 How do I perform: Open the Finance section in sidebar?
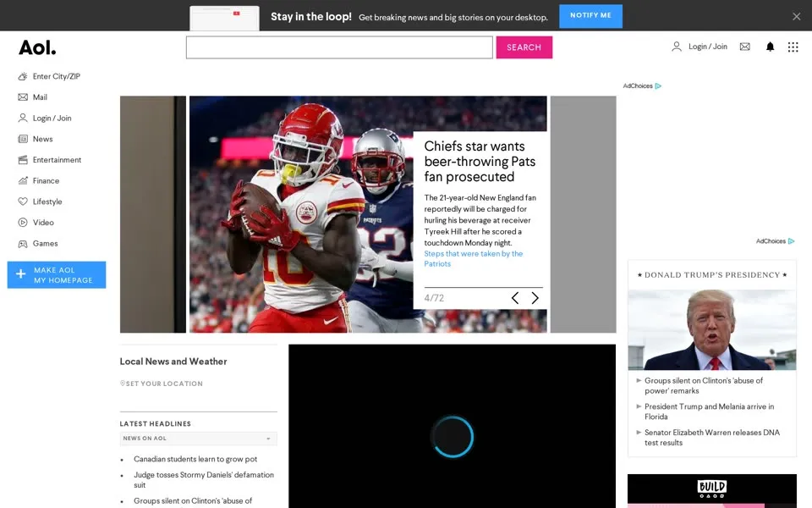pos(46,180)
